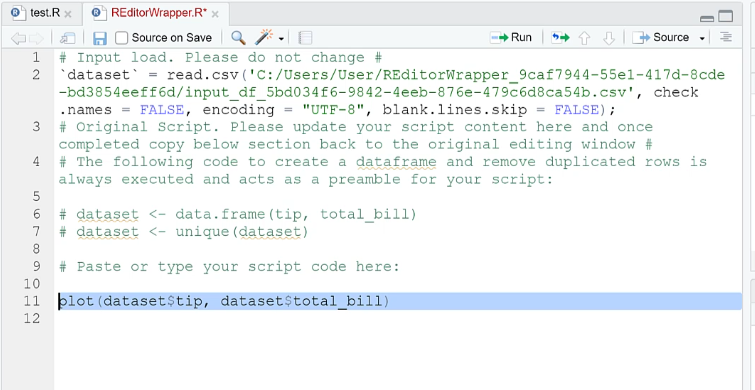Click line 11 plot code
Image resolution: width=755 pixels, height=390 pixels.
(x=224, y=302)
